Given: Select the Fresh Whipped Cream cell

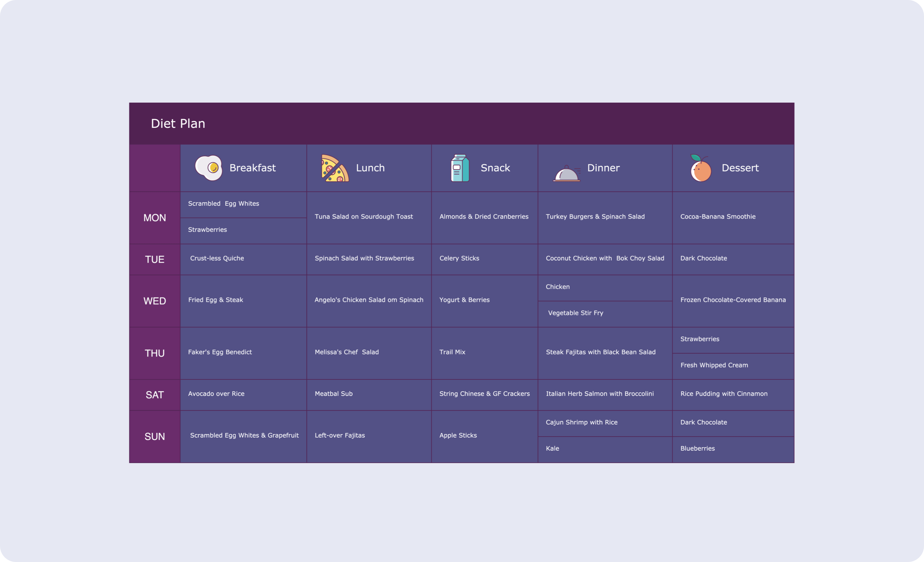Looking at the screenshot, I should [714, 365].
